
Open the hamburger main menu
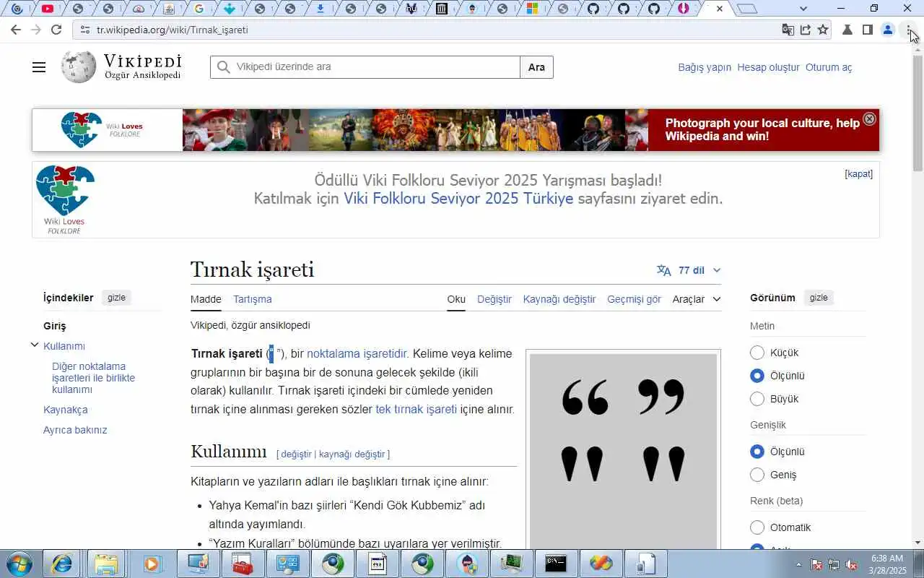coord(39,67)
